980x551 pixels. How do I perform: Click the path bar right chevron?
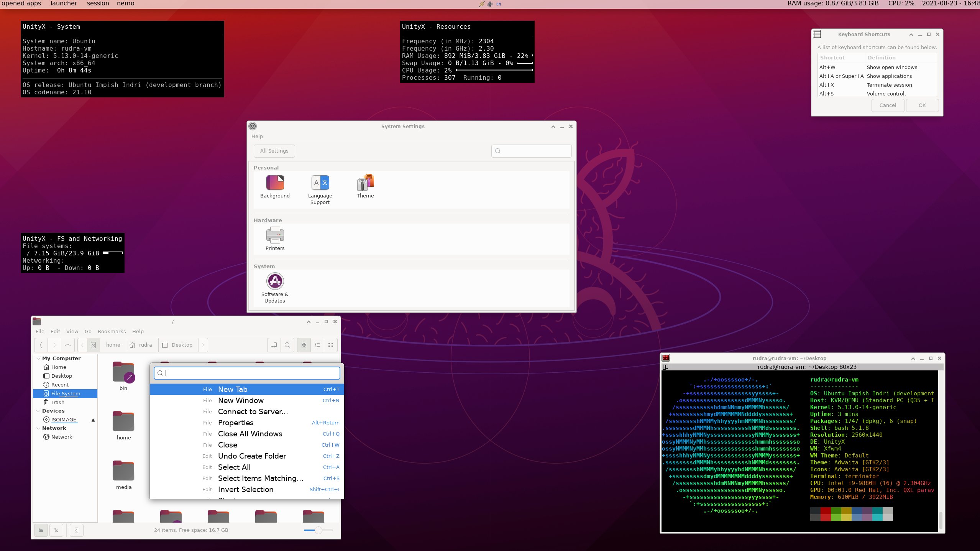204,345
